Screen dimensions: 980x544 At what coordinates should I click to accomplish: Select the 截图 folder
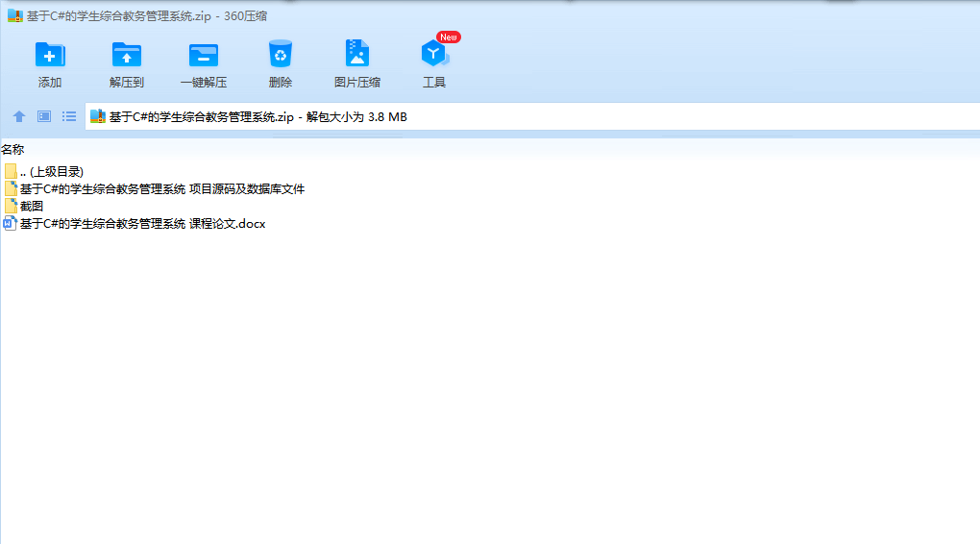click(x=23, y=206)
